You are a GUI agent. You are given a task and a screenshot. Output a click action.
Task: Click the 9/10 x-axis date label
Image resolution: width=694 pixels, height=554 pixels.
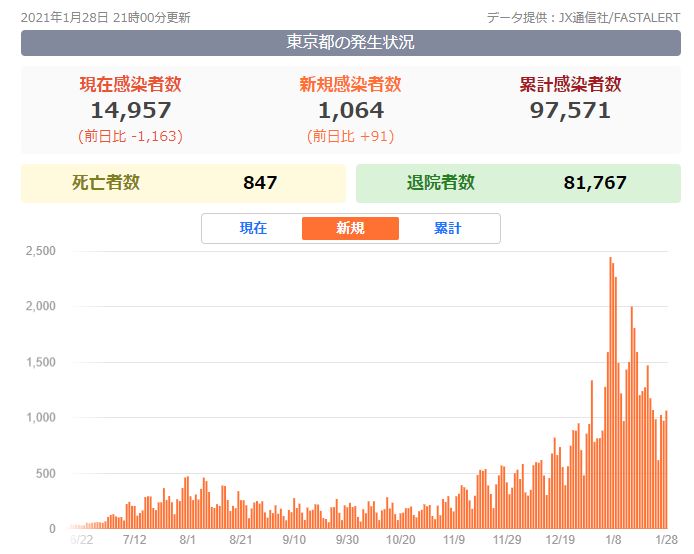pos(294,540)
